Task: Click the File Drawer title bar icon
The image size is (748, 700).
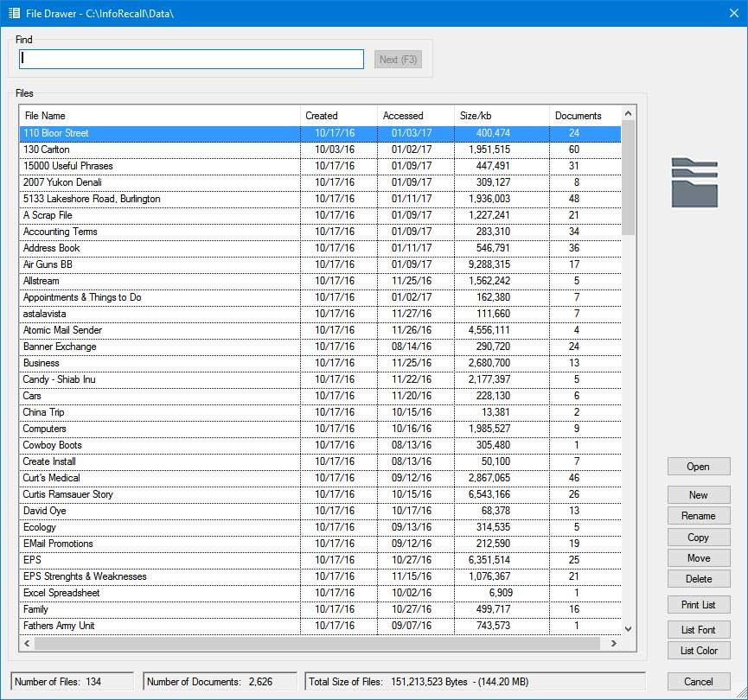Action: pyautogui.click(x=14, y=13)
